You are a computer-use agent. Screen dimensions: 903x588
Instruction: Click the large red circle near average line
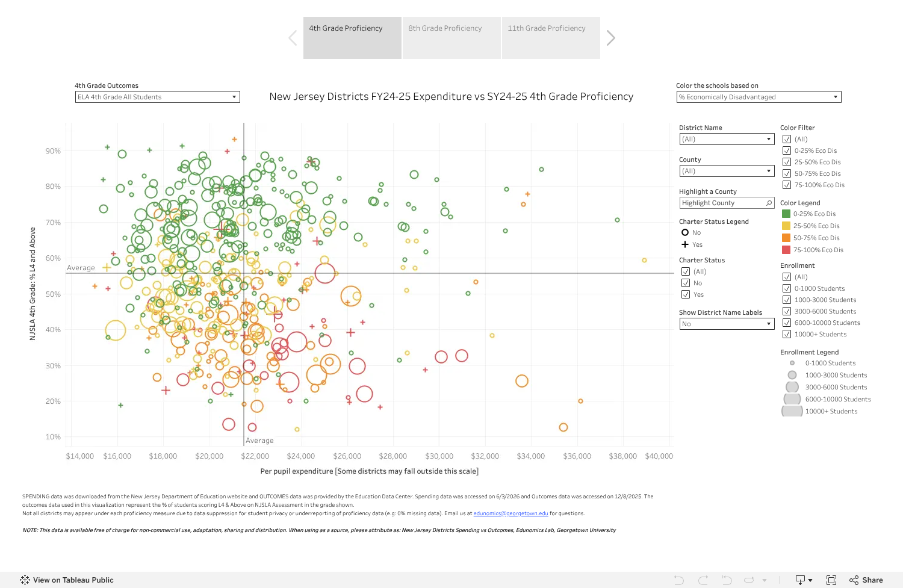325,273
